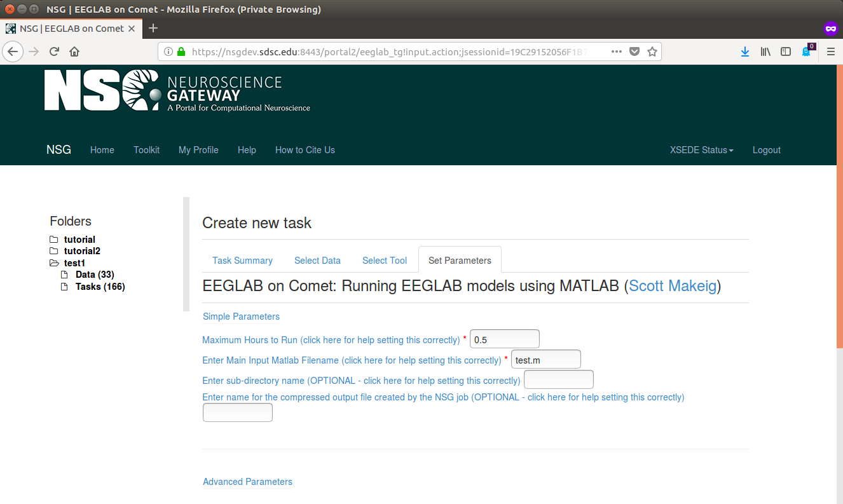Open help for Maximum Hours to Run
This screenshot has width=843, height=504.
(331, 340)
